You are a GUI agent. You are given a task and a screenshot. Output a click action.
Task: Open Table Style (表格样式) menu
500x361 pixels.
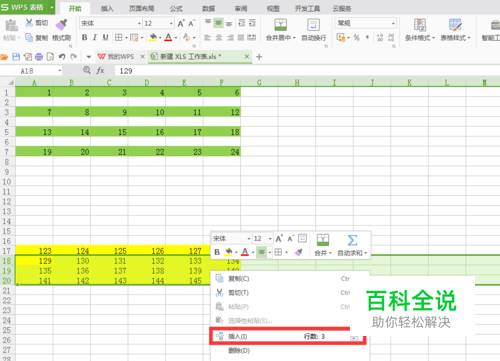point(455,30)
